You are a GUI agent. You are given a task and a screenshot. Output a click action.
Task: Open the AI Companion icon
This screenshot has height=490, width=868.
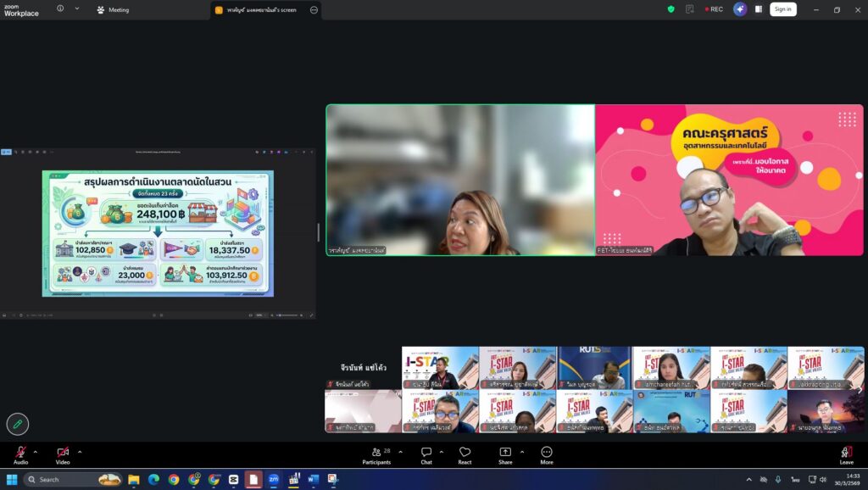click(740, 9)
